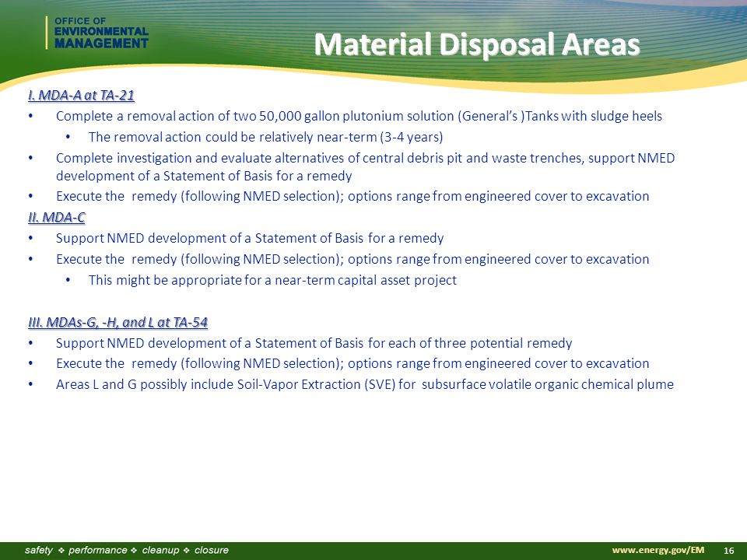The width and height of the screenshot is (747, 560).
Task: Click the sub-bullet 'near-term (3-4 years)'
Action: (x=266, y=137)
